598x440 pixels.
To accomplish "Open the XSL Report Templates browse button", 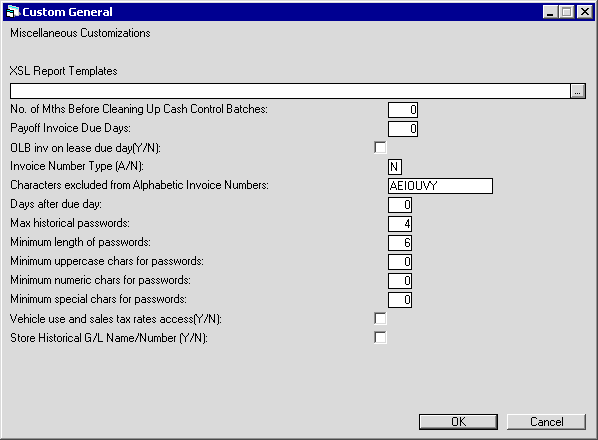I will 578,91.
